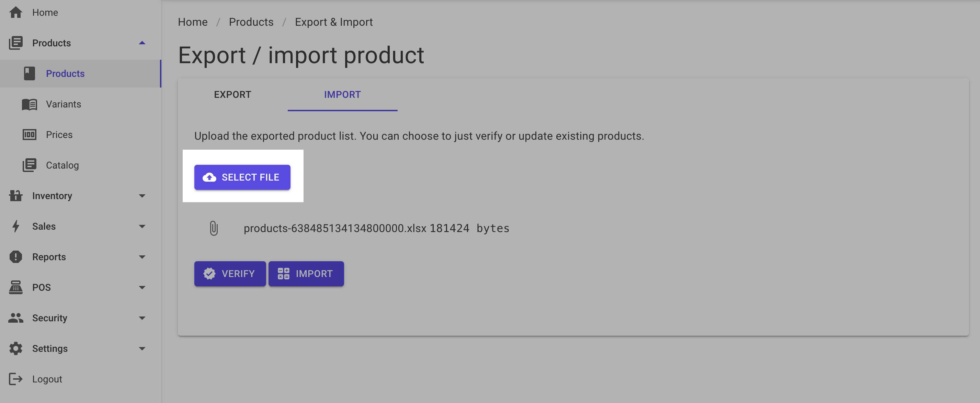This screenshot has width=980, height=403.
Task: Open Home in the sidebar menu
Action: 81,13
